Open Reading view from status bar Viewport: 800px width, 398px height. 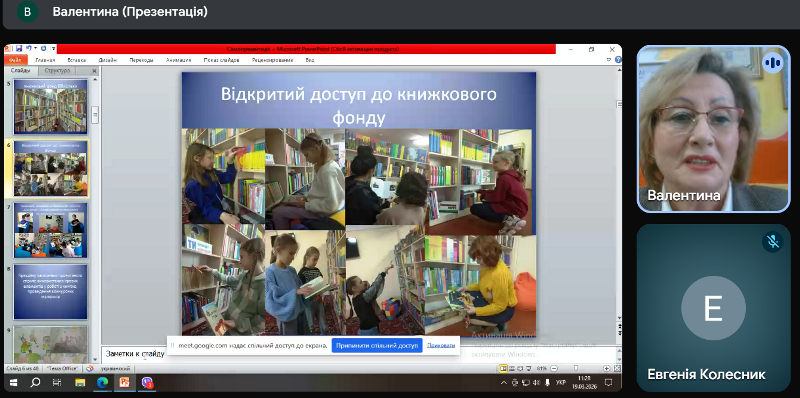[x=520, y=368]
